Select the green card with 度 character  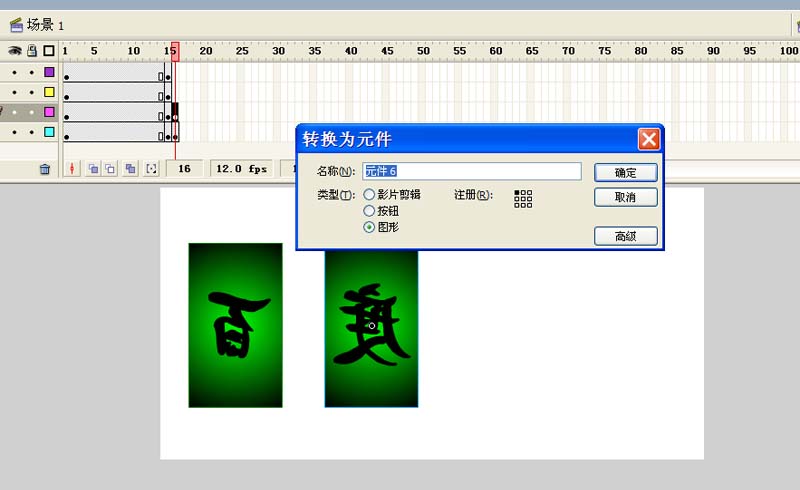pos(371,328)
